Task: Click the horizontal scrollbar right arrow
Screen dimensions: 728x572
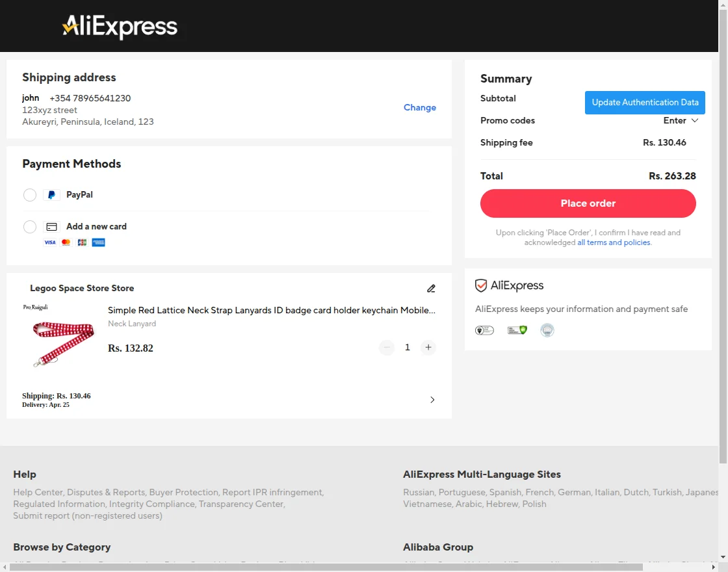Action: click(714, 567)
